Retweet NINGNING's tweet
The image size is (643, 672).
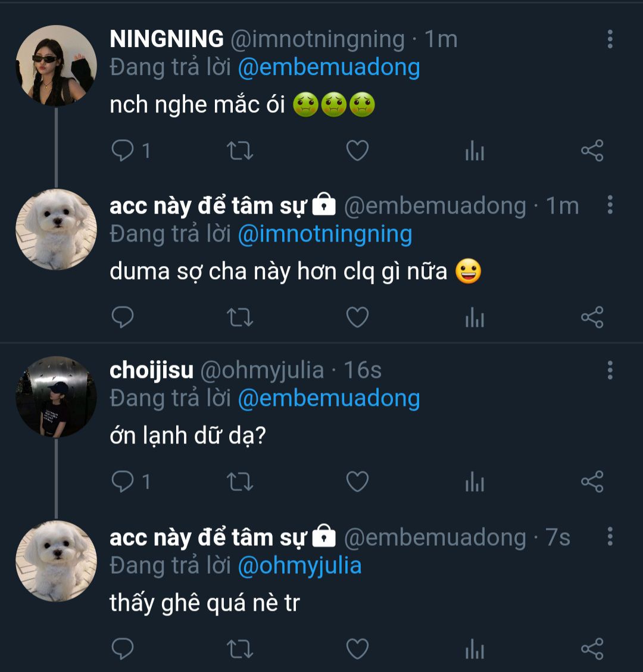point(241,151)
